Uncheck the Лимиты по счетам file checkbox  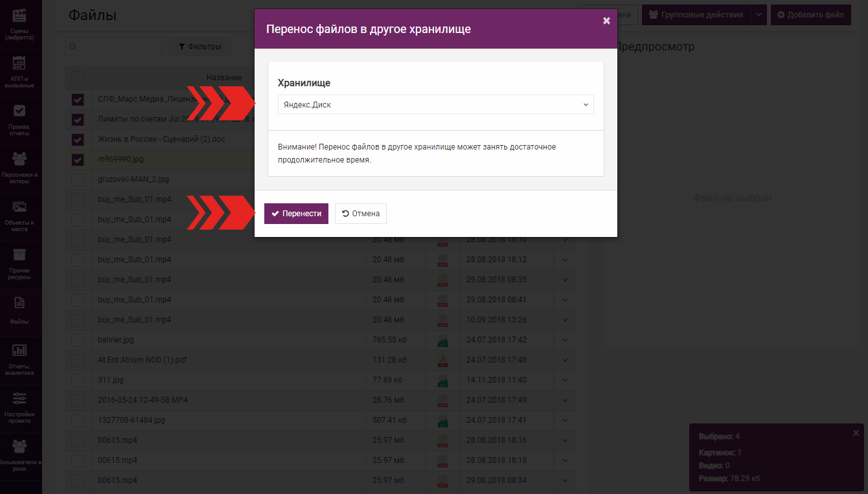point(78,120)
